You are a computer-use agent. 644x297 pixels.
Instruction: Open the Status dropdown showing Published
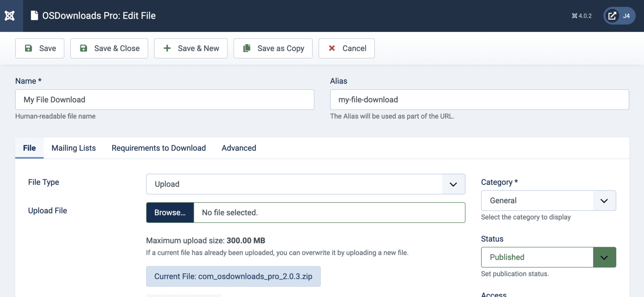point(548,257)
